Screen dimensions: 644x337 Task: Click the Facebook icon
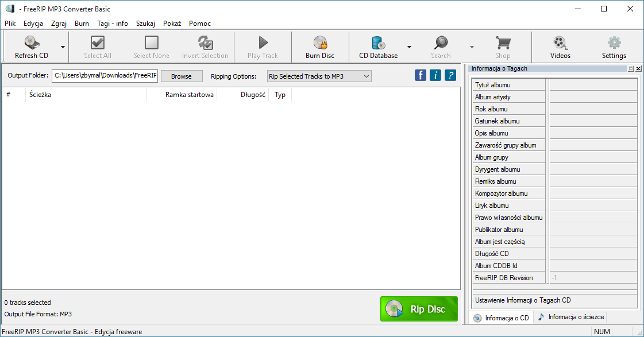[420, 75]
